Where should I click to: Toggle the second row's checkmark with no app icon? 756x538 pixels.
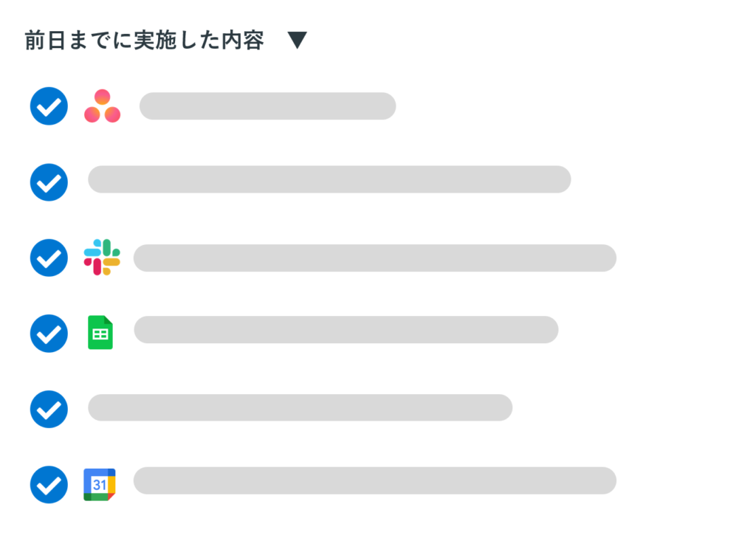49,182
